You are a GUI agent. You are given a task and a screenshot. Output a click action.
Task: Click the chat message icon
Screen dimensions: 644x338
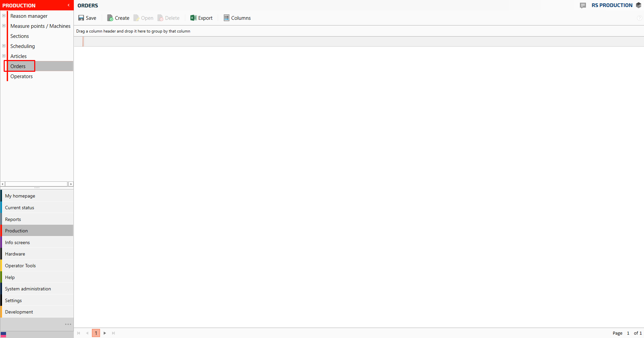(583, 5)
